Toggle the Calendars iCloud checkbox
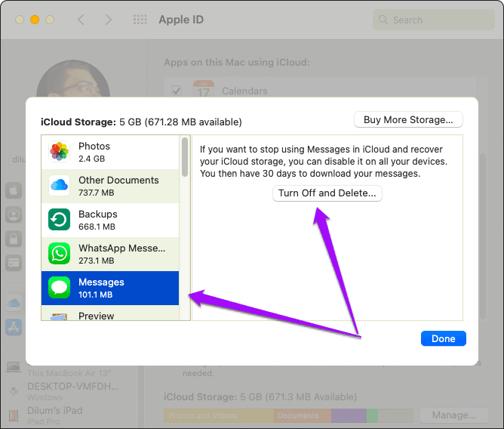The image size is (504, 429). 177,91
